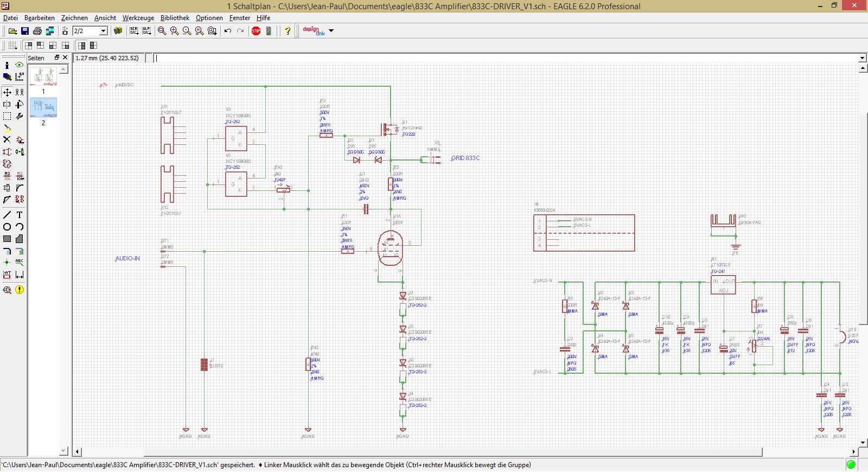
Task: Click the yellow Errors exclamation icon
Action: [20, 290]
